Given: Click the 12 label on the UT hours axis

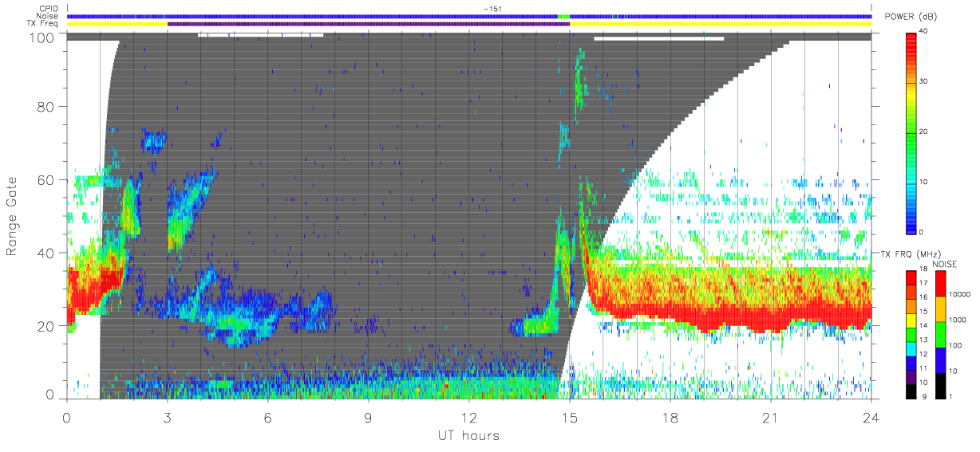Looking at the screenshot, I should 469,417.
